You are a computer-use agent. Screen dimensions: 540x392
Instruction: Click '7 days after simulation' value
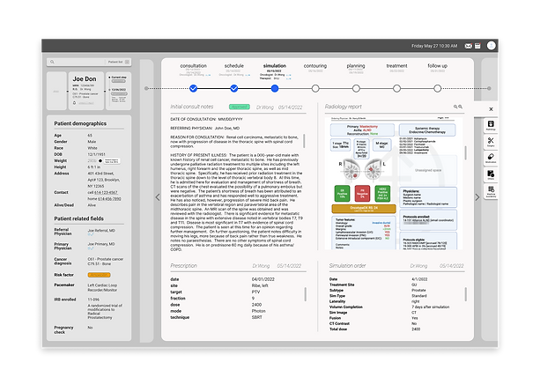[431, 307]
